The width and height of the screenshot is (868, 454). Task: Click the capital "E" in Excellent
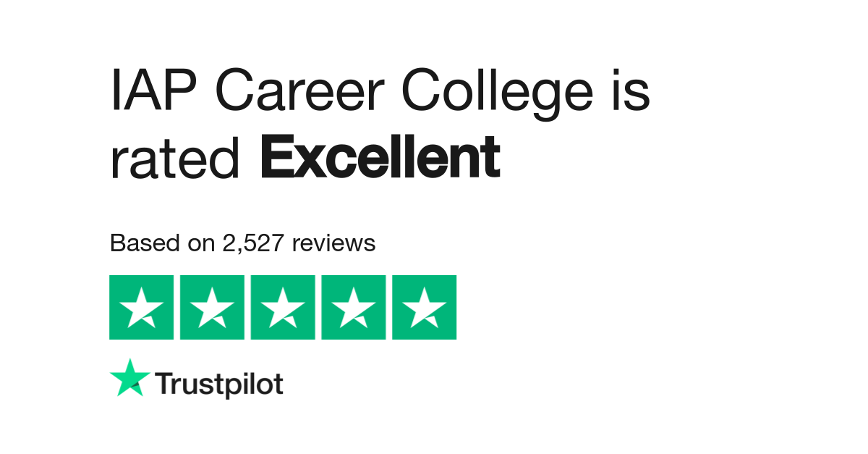(x=276, y=157)
